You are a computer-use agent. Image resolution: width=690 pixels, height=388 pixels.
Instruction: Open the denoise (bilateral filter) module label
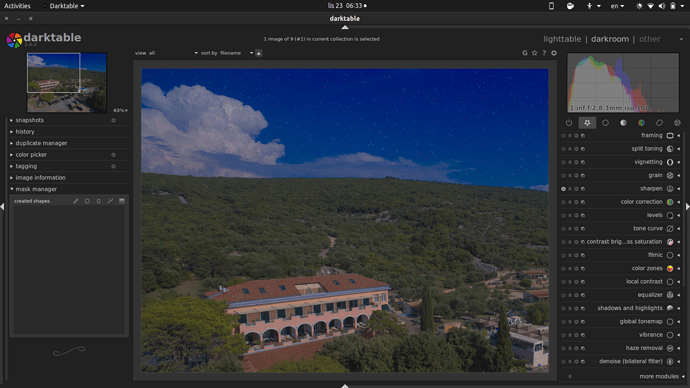[x=631, y=361]
